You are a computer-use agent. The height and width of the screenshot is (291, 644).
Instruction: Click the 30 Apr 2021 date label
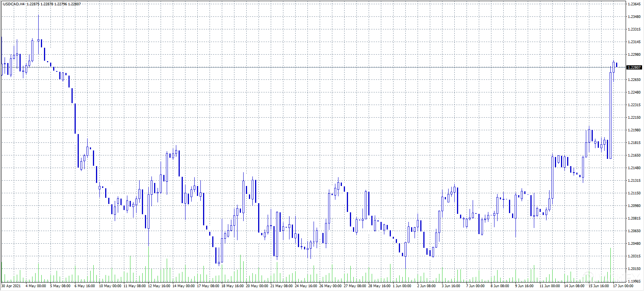(x=11, y=286)
